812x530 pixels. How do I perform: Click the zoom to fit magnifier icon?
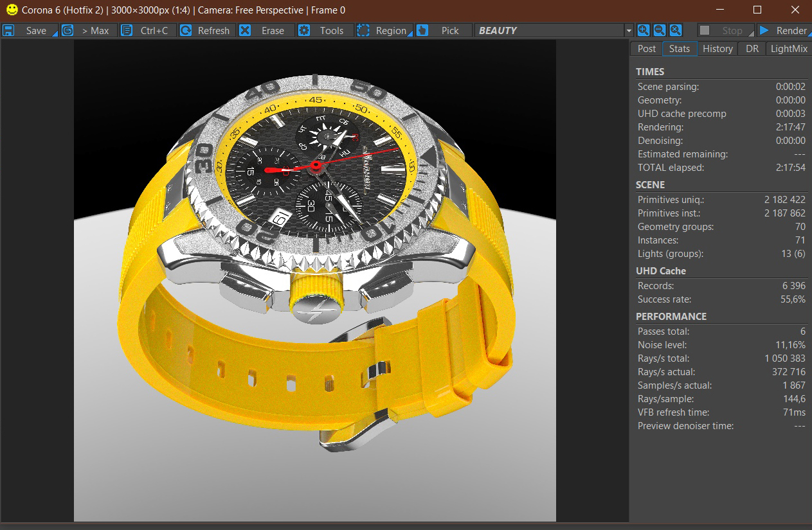[x=675, y=30]
